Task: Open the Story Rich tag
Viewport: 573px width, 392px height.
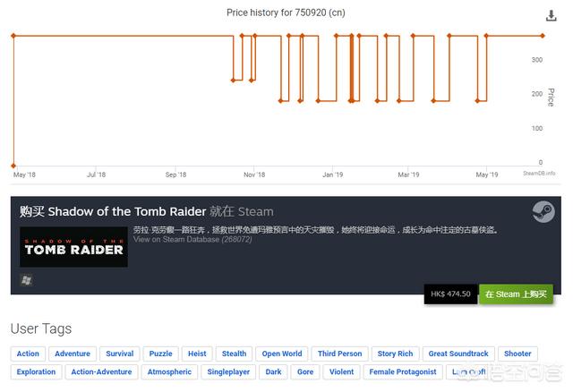Action: point(395,354)
